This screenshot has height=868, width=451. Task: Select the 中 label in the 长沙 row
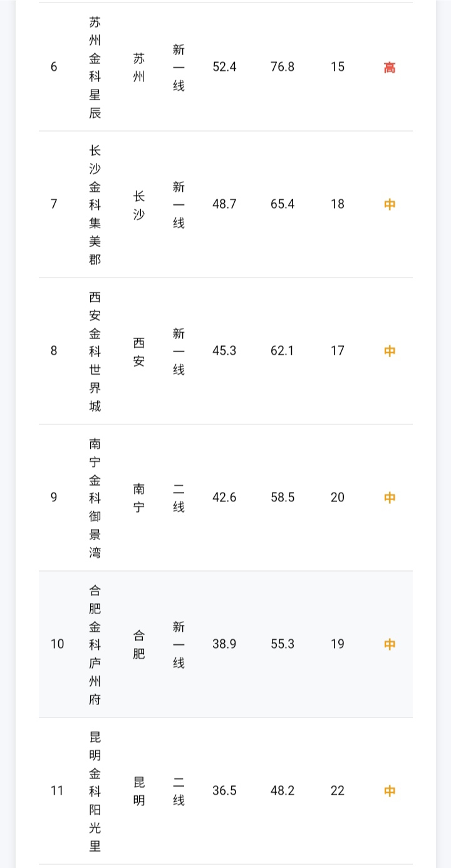(x=390, y=204)
